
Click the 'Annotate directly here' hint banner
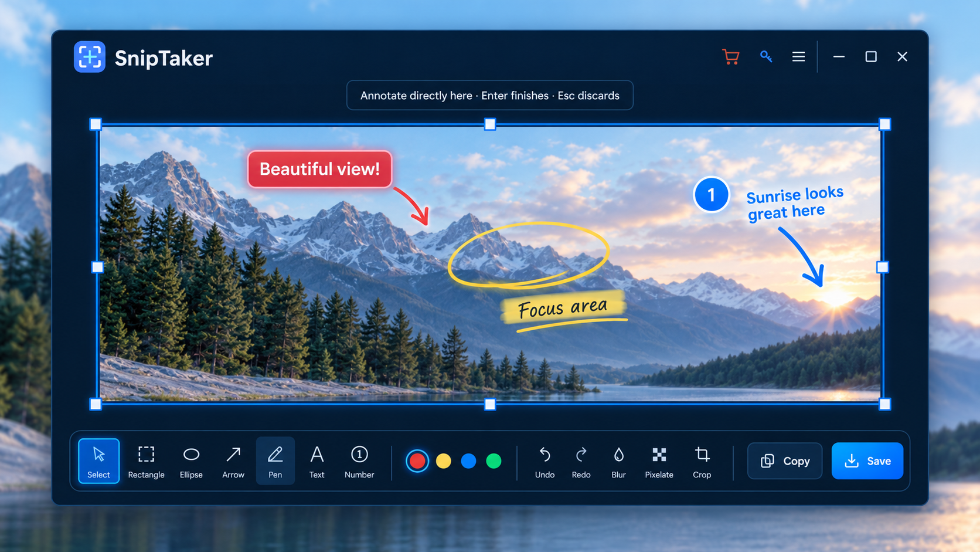(490, 95)
